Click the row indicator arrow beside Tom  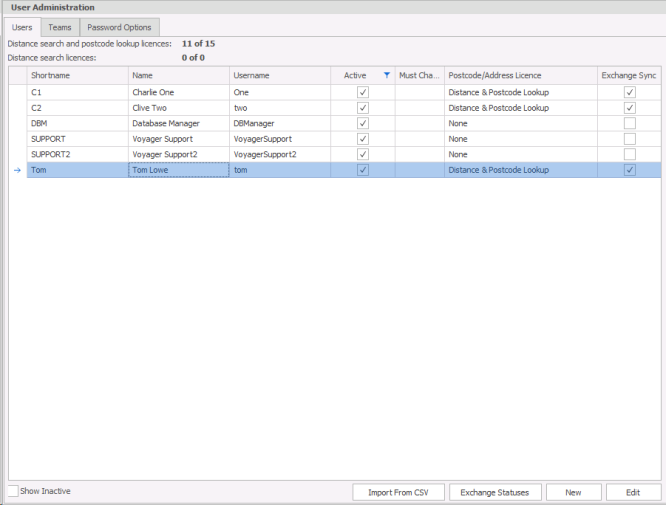pyautogui.click(x=17, y=171)
